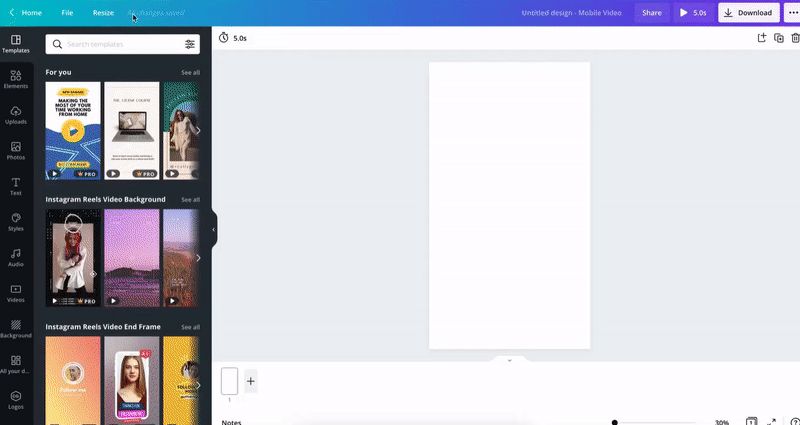This screenshot has width=800, height=425.
Task: Open the Resize menu
Action: pos(103,13)
